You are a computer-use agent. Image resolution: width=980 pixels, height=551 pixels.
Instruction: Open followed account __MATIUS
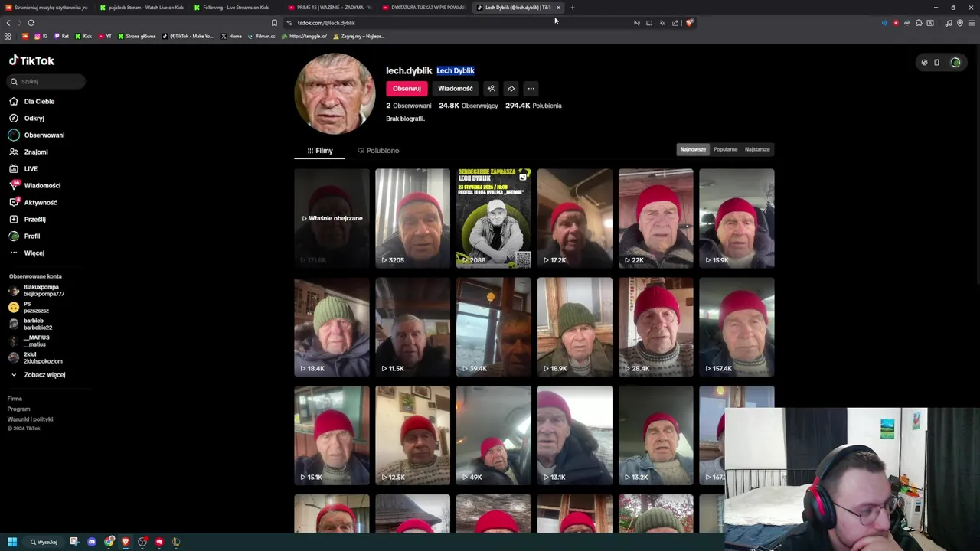coord(29,341)
